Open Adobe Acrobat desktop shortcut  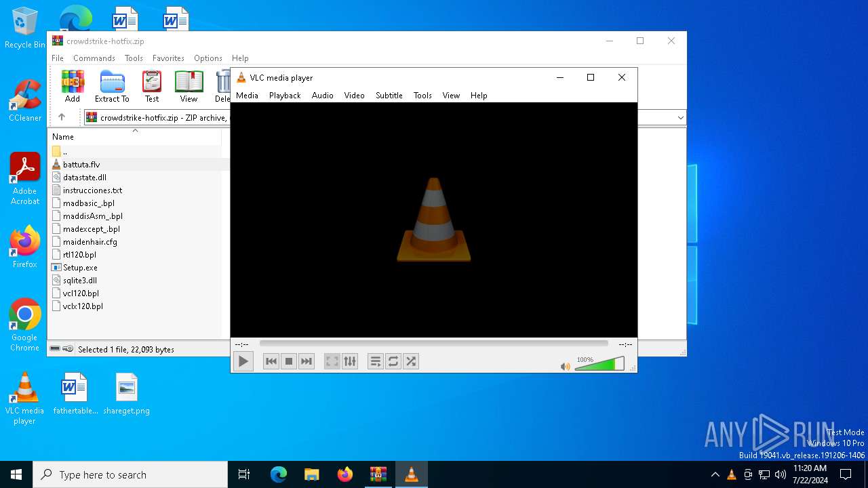[25, 179]
